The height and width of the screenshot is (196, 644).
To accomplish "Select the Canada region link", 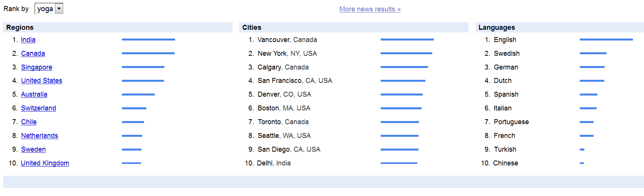I will (33, 53).
